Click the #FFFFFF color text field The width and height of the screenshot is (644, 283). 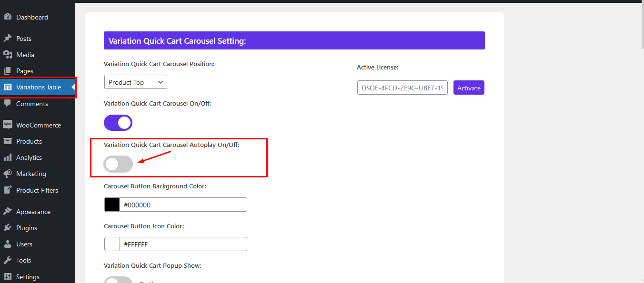point(183,244)
